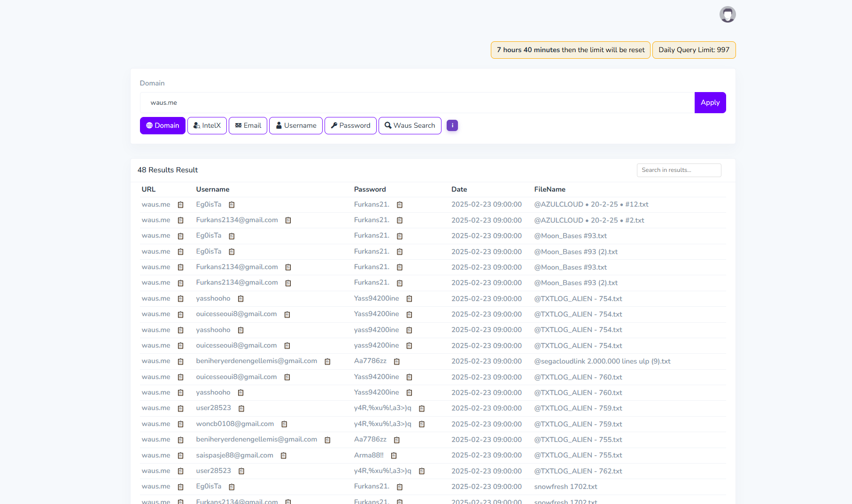Viewport: 852px width, 504px height.
Task: Open Waus Search mode
Action: 410,125
